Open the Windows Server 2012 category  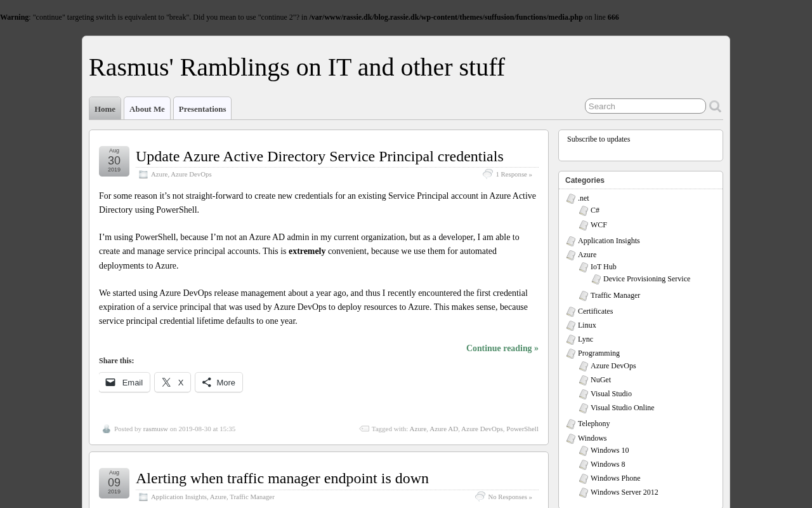pos(624,492)
